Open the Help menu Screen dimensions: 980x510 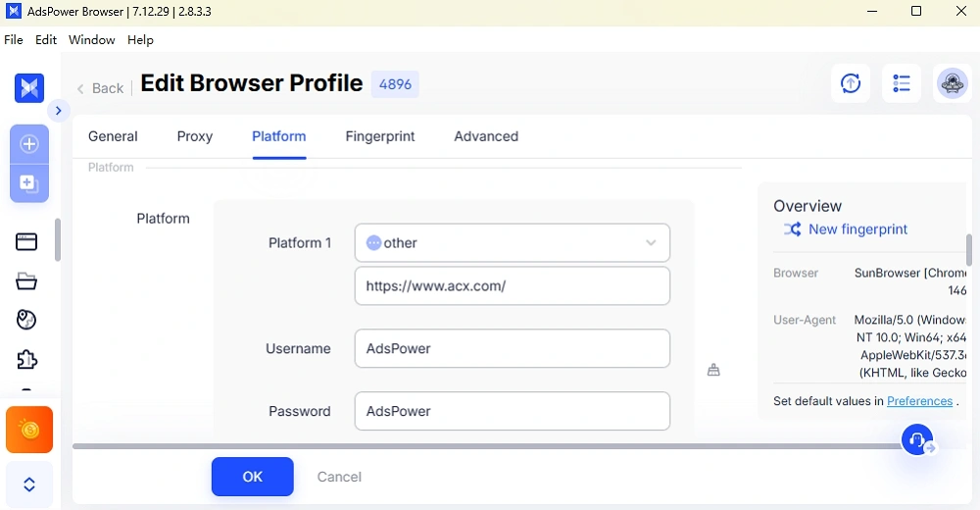[140, 40]
